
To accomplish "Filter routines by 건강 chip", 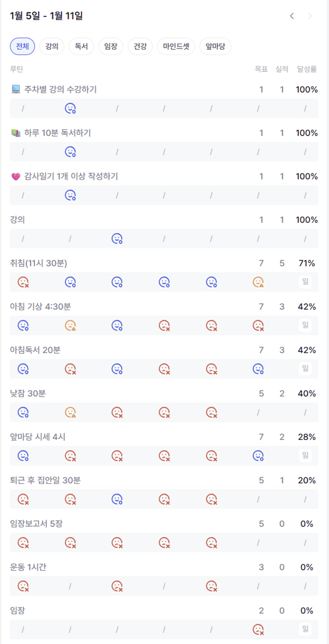I will coord(140,46).
